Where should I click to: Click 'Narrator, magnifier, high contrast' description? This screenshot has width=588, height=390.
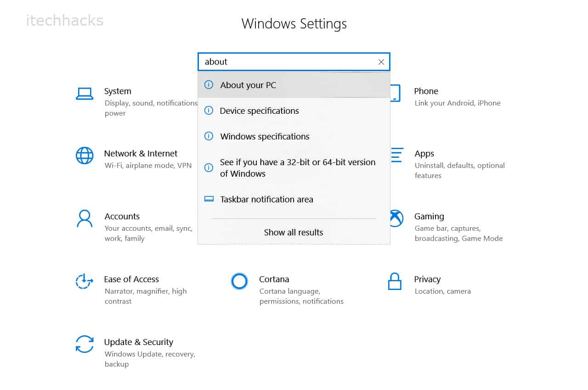click(x=146, y=296)
